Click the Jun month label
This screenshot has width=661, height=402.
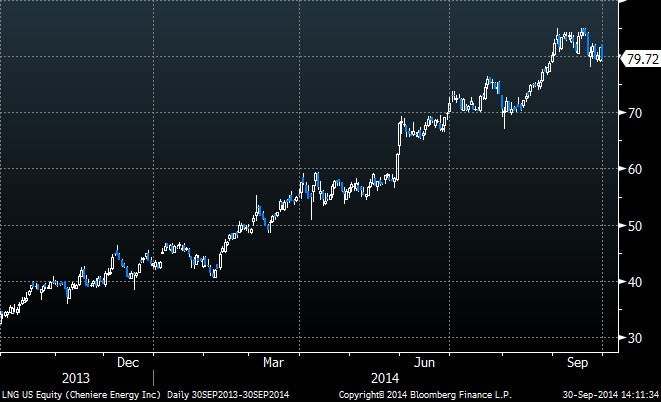coord(424,362)
